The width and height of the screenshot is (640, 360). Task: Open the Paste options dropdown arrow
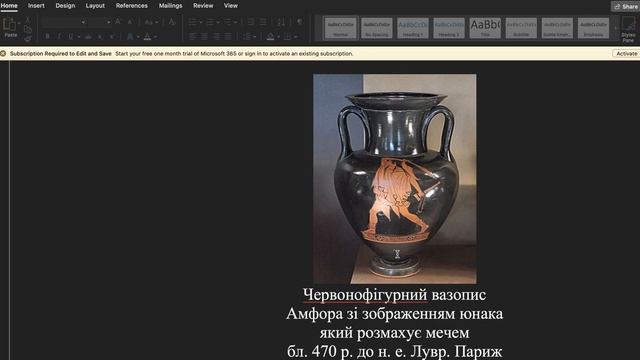click(19, 23)
